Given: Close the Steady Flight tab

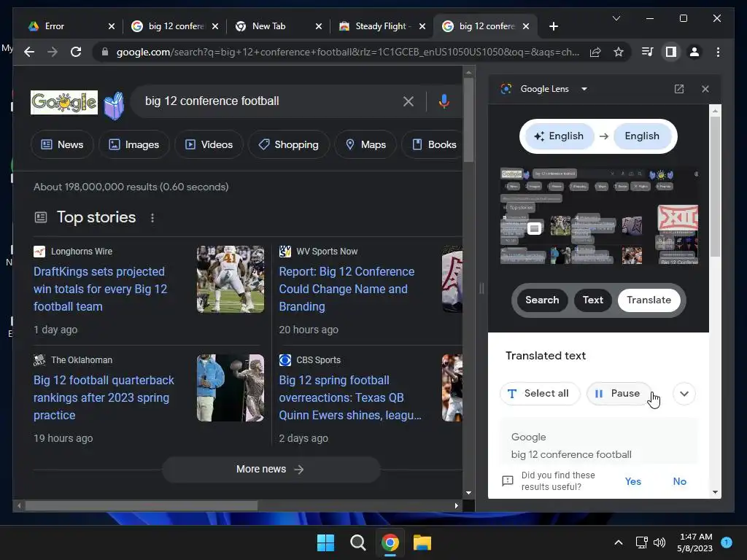Looking at the screenshot, I should (422, 26).
